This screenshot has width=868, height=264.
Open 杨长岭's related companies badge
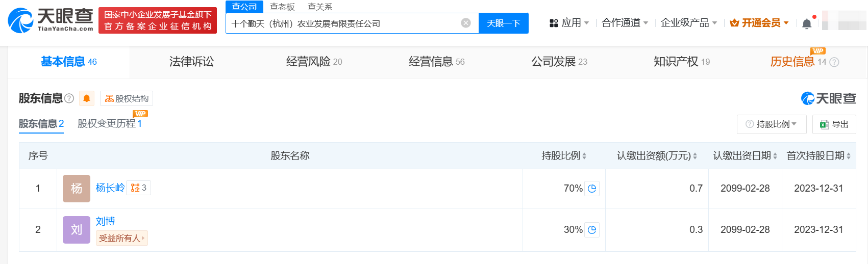point(139,188)
